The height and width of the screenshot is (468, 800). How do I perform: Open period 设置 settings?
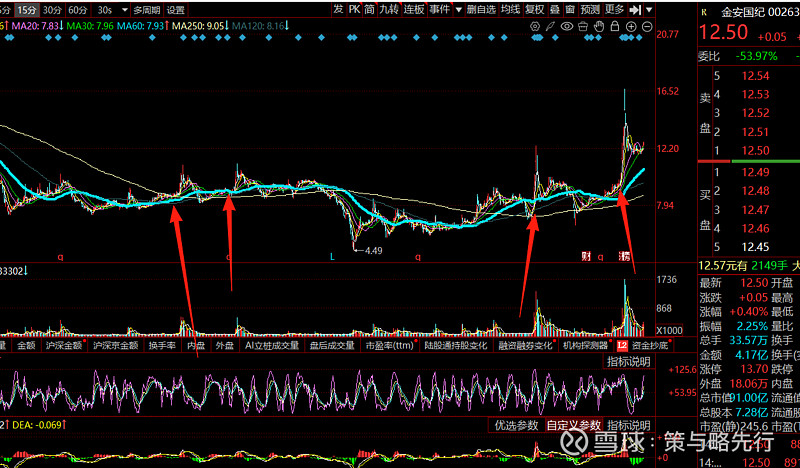(x=176, y=10)
